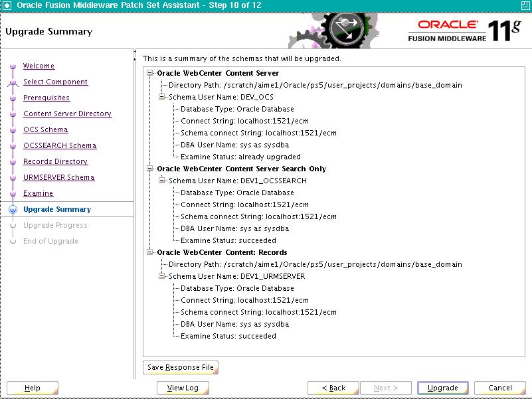532x399 pixels.
Task: Click the Prerequisites step bullet marker
Action: point(13,98)
